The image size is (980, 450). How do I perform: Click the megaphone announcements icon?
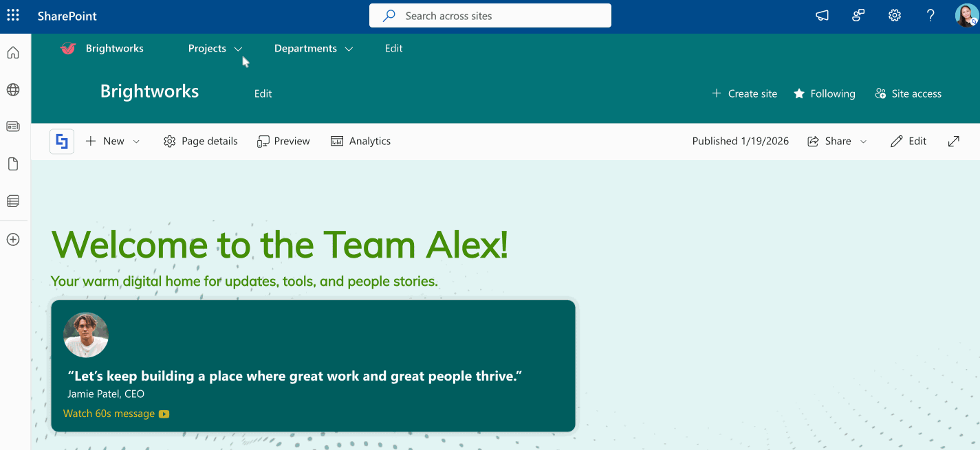(822, 15)
